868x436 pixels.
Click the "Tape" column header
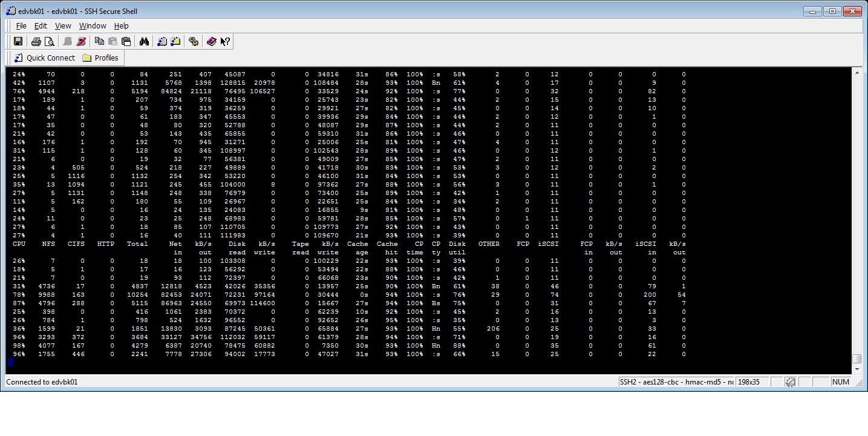pyautogui.click(x=301, y=244)
